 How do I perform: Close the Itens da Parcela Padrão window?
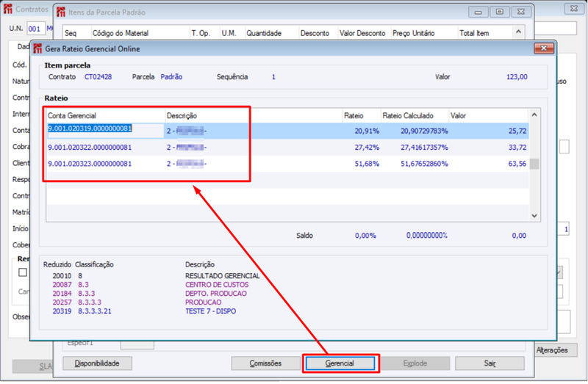521,12
